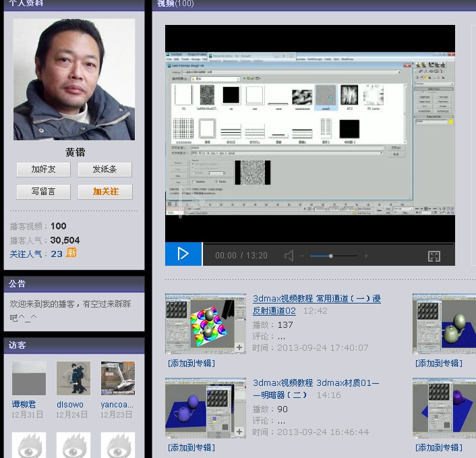Open the 3dmax材质01—明暗器（二） video link
The width and height of the screenshot is (476, 458).
tap(316, 389)
